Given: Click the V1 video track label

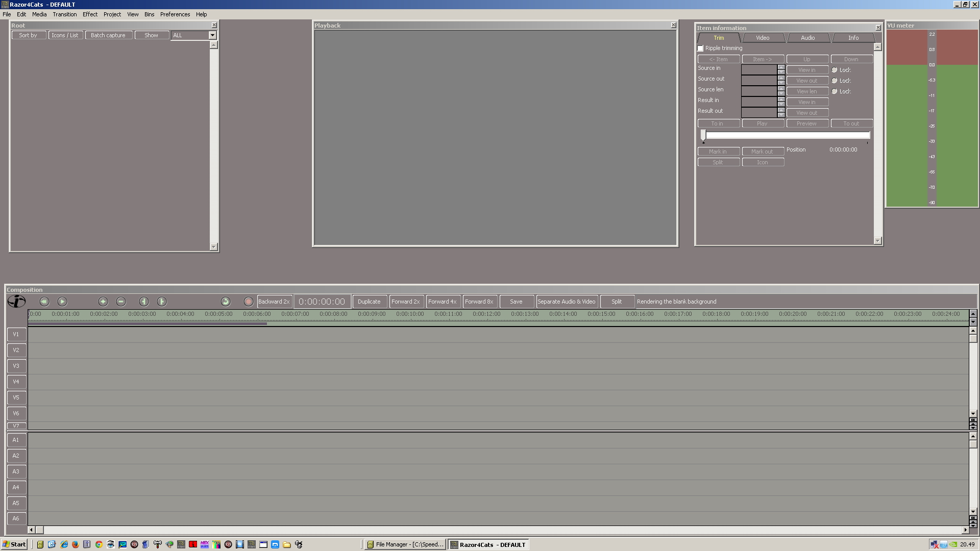Looking at the screenshot, I should 16,335.
